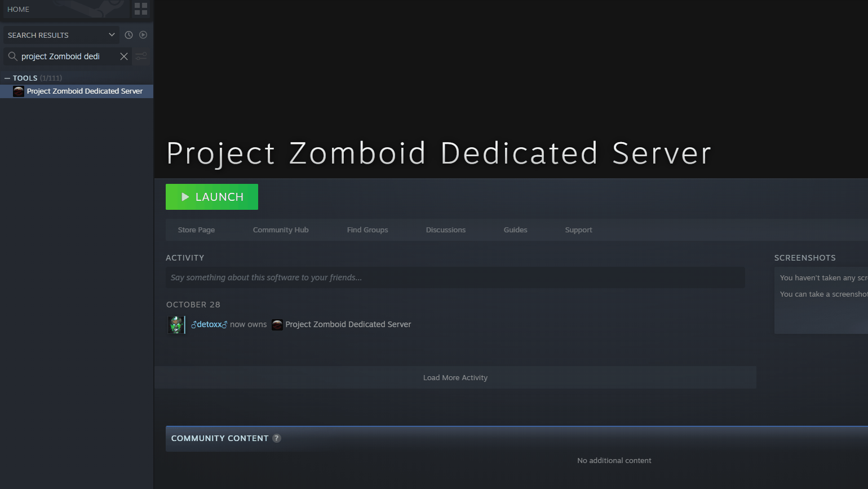Open the collections grid view icon
868x489 pixels.
[x=141, y=8]
